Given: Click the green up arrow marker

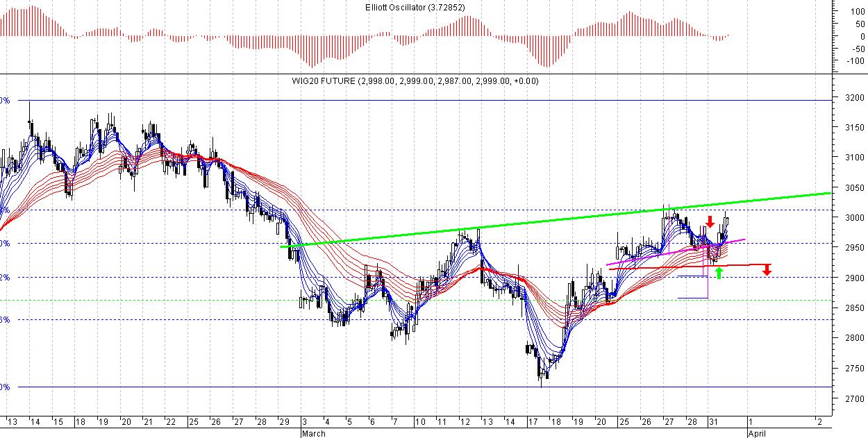Looking at the screenshot, I should [719, 273].
